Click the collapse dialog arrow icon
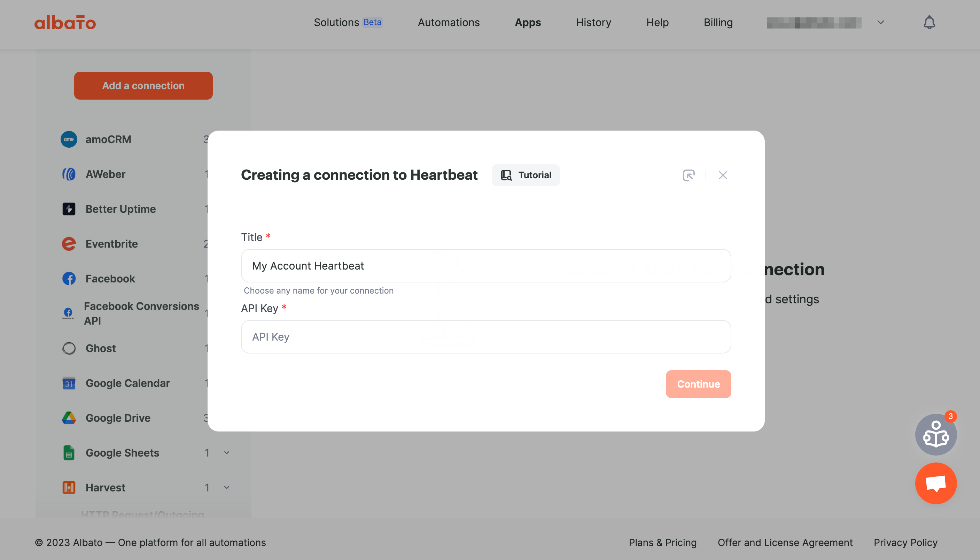 (x=689, y=175)
